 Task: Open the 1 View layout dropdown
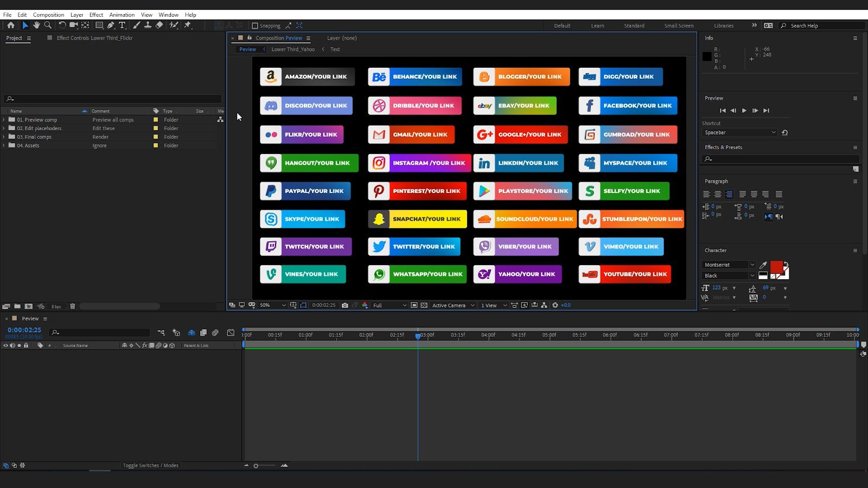pos(494,305)
